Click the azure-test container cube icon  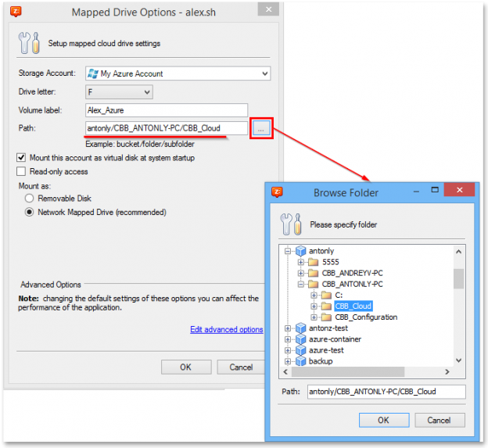click(x=300, y=350)
